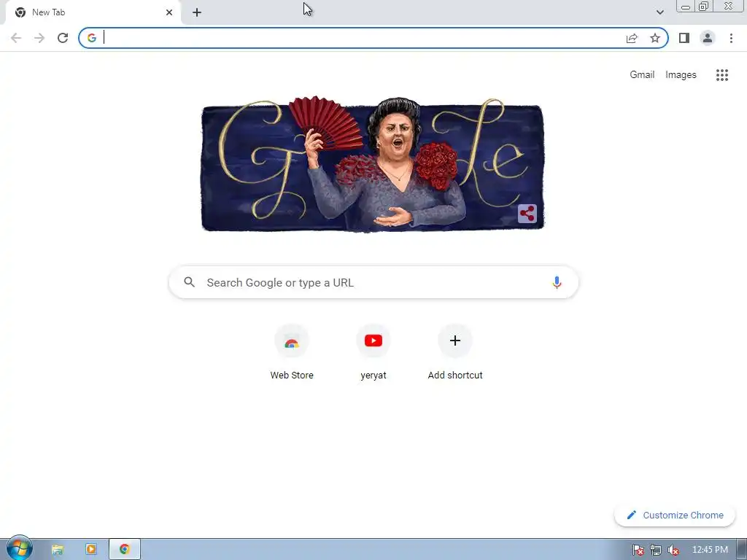Minimize the Chrome window

[686, 6]
